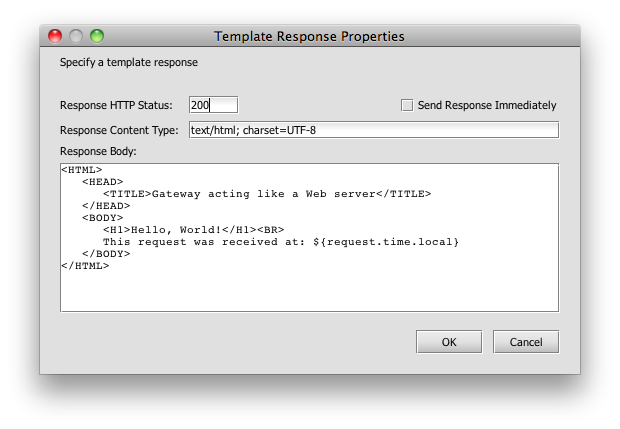Click into the Response Content Type field
This screenshot has height=429, width=620.
tap(372, 130)
